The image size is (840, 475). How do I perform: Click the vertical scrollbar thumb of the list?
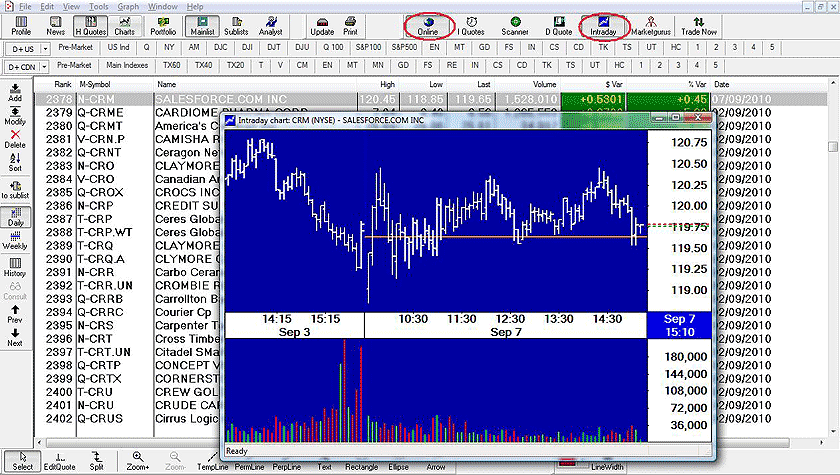(x=832, y=146)
